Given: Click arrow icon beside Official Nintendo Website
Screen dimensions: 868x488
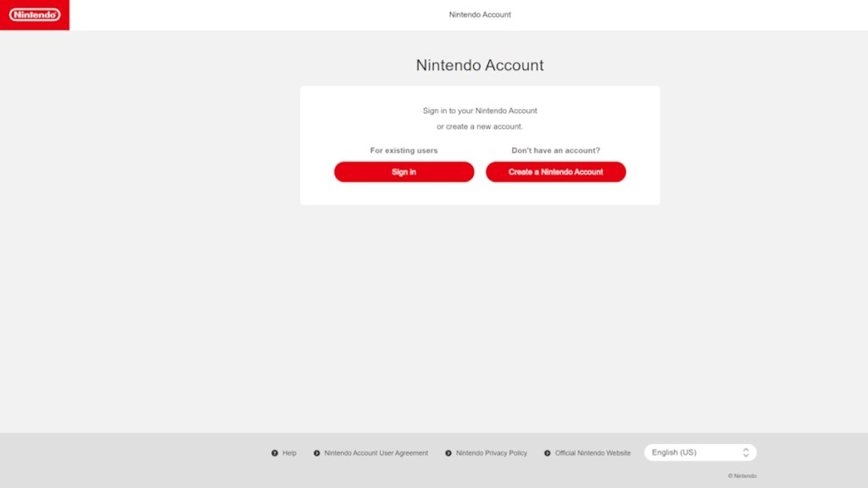Looking at the screenshot, I should [548, 453].
